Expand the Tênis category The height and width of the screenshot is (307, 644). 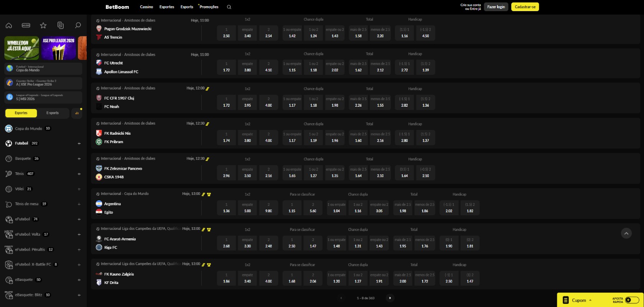[x=79, y=174]
